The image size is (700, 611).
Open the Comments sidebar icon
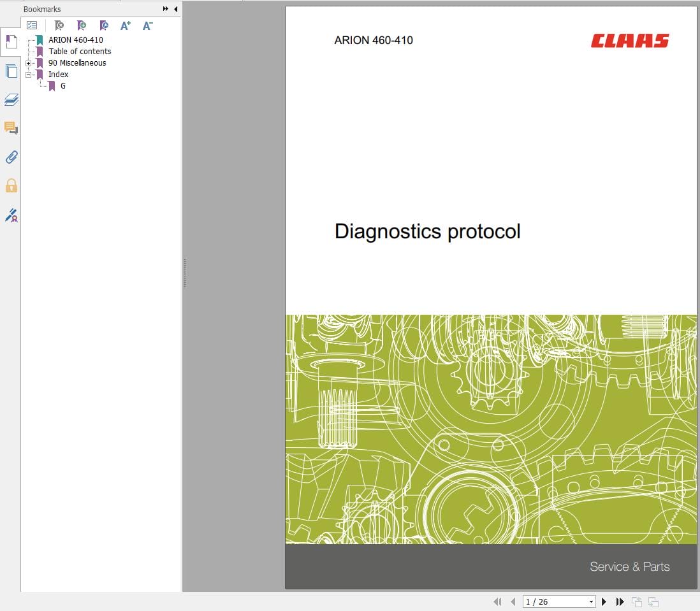coord(11,128)
